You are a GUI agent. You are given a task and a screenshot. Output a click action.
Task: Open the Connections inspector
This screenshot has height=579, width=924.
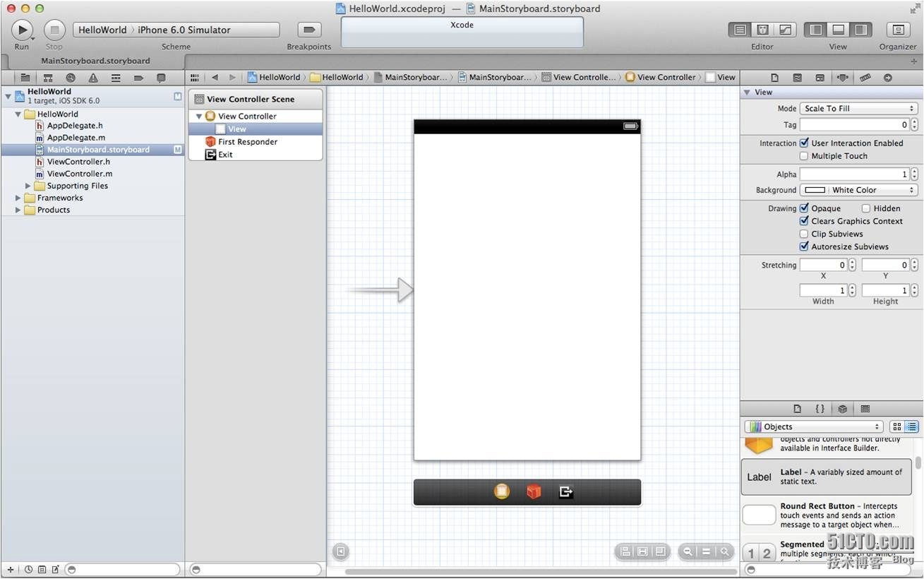coord(888,78)
